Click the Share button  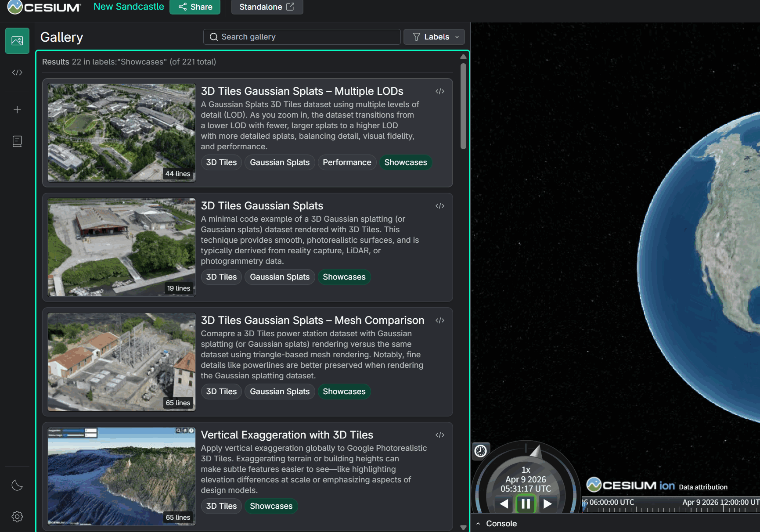coord(195,7)
